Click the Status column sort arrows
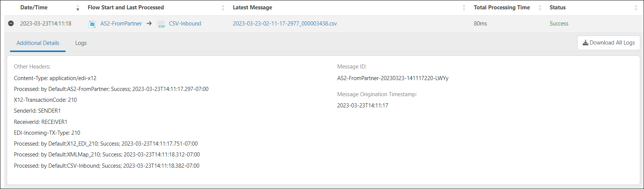Image resolution: width=644 pixels, height=189 pixels. 636,8
